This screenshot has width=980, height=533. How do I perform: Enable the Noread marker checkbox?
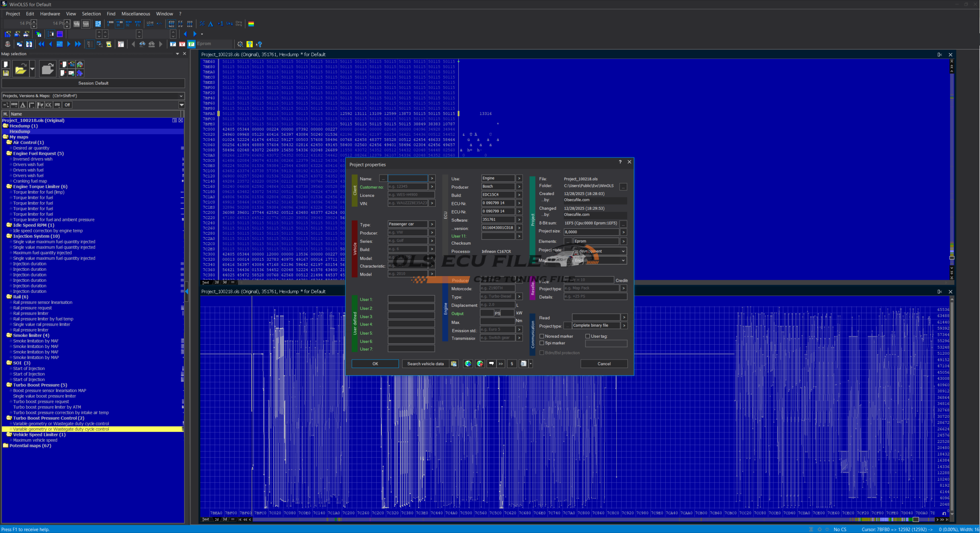point(542,336)
